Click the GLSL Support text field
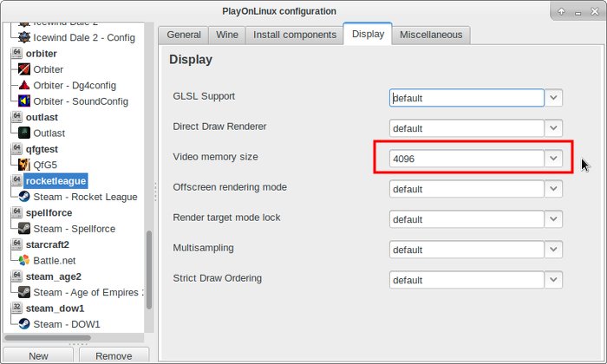 pos(467,98)
